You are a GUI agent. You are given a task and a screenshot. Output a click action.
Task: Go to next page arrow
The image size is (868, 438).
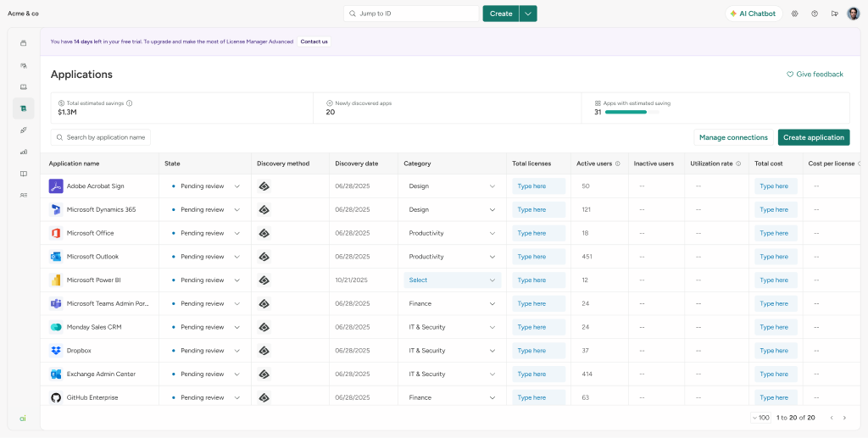point(844,418)
